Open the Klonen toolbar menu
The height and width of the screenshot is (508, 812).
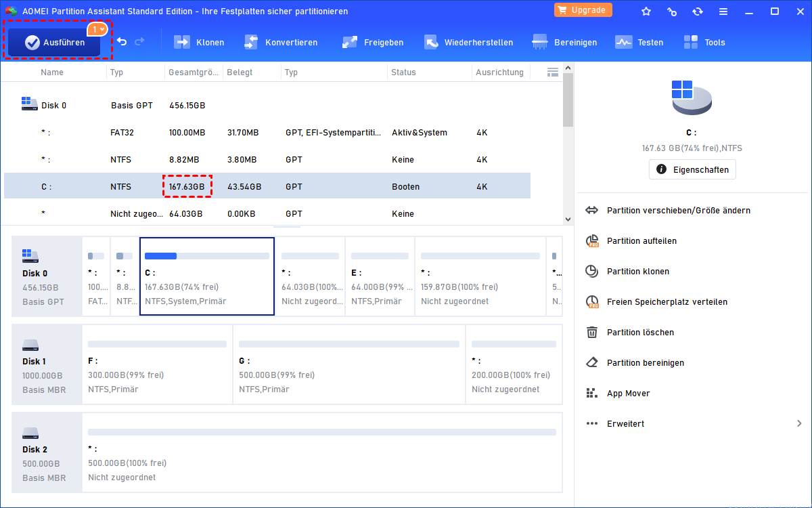pyautogui.click(x=199, y=42)
